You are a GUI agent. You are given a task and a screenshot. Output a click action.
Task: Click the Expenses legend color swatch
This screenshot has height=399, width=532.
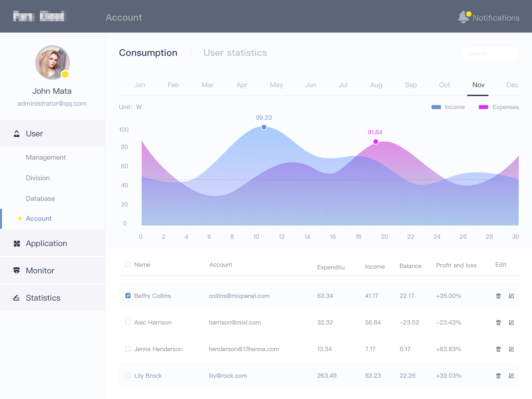(x=483, y=107)
